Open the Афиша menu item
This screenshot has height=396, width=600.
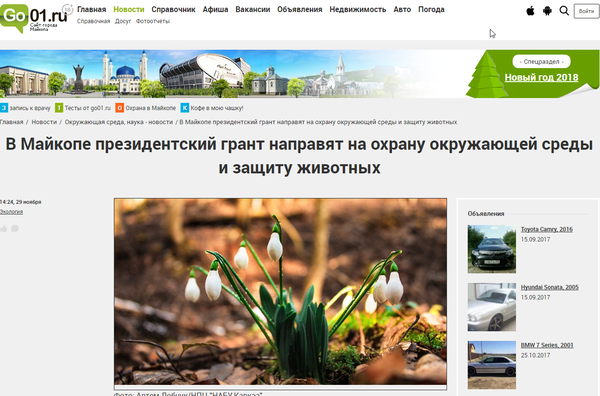(x=215, y=9)
